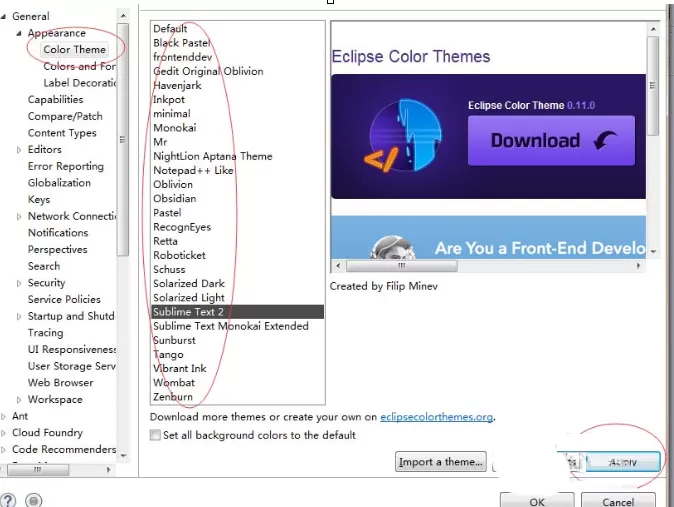Select the highlighted Sublime Text 2 theme
The width and height of the screenshot is (674, 507).
coord(238,312)
